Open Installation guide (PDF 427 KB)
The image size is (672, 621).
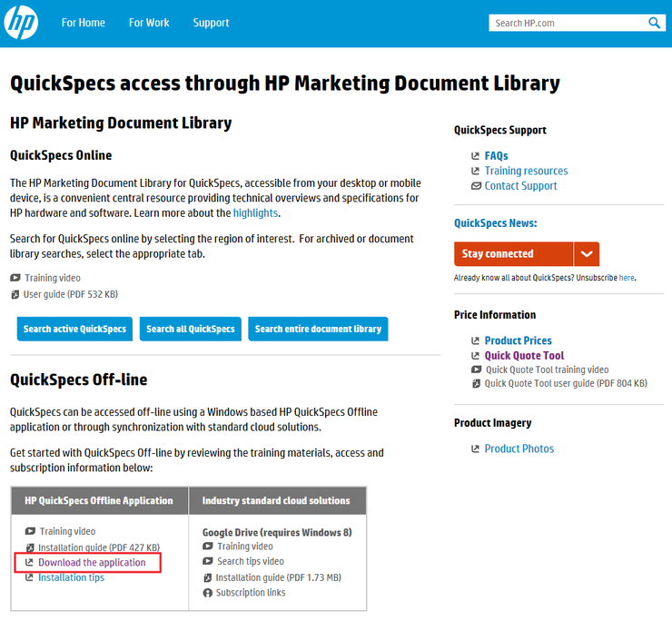click(x=99, y=547)
